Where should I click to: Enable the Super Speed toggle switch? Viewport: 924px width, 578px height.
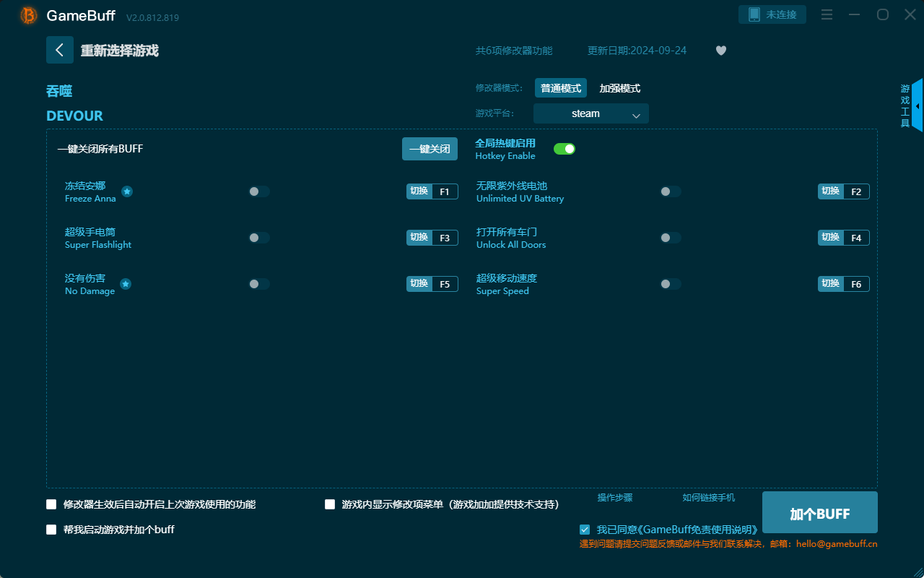(x=671, y=283)
